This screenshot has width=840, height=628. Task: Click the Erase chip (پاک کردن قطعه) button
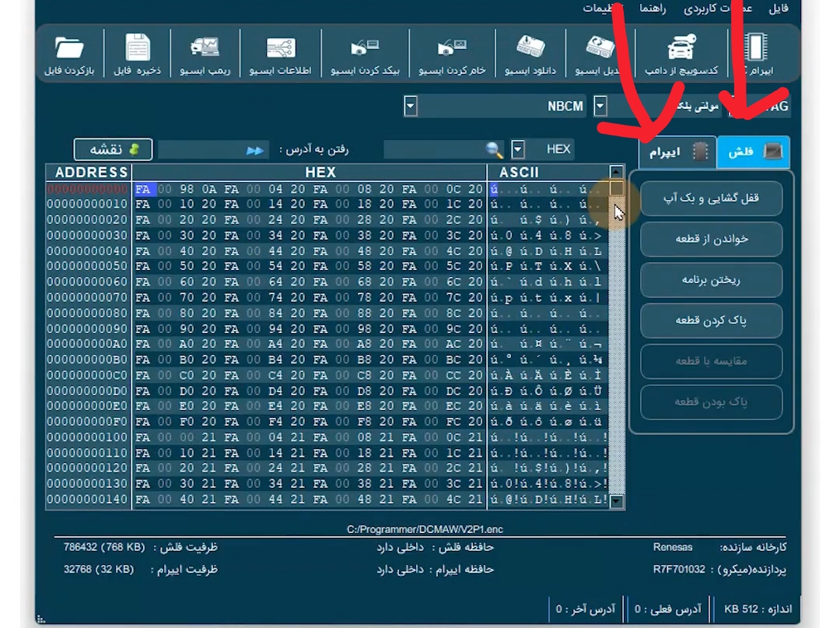pos(711,320)
